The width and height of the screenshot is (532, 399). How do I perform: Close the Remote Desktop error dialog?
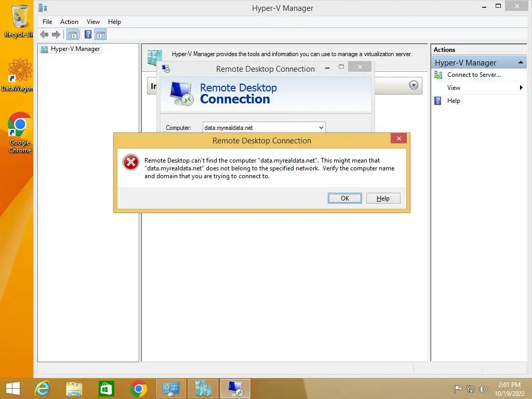(398, 138)
